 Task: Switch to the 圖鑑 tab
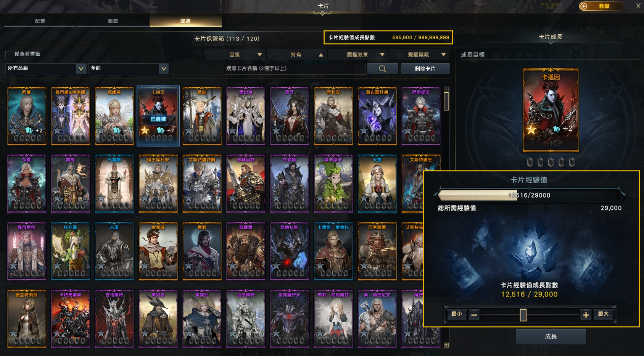click(113, 21)
